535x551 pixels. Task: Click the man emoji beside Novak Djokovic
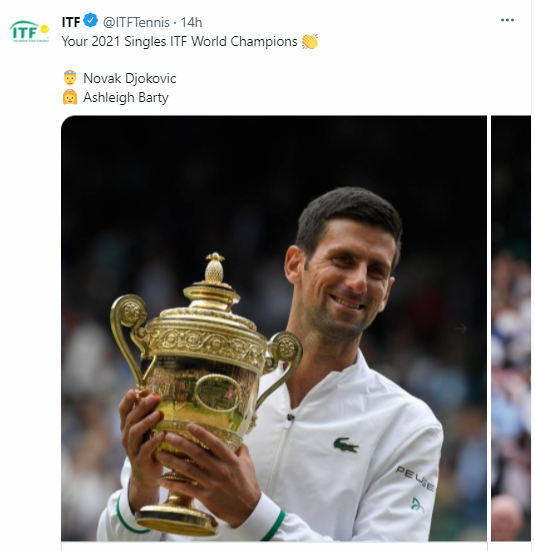70,78
